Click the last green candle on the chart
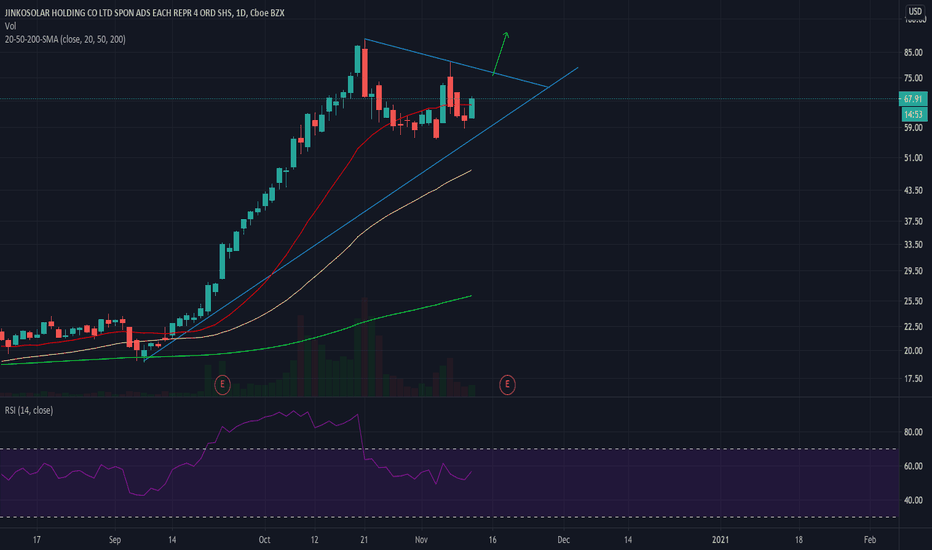The height and width of the screenshot is (550, 932). click(472, 109)
